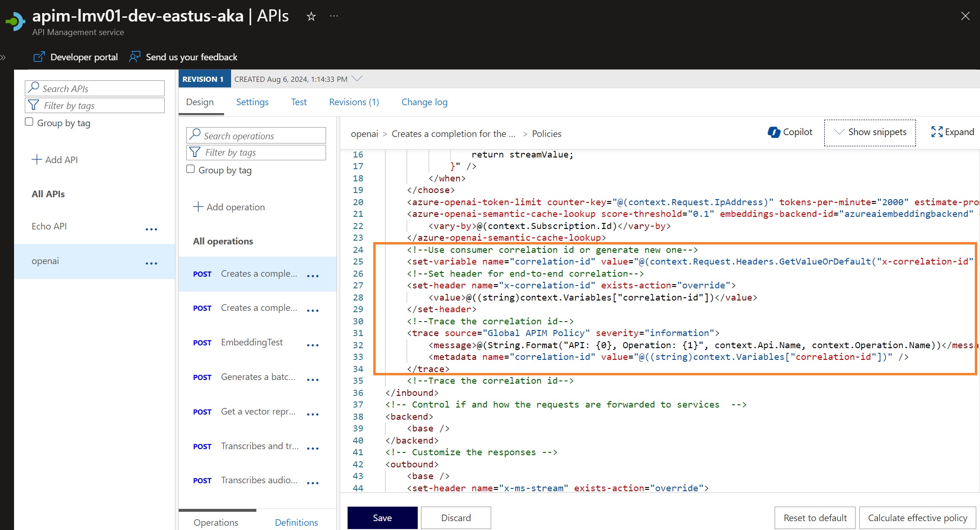Click the Policies breadcrumb

[546, 134]
